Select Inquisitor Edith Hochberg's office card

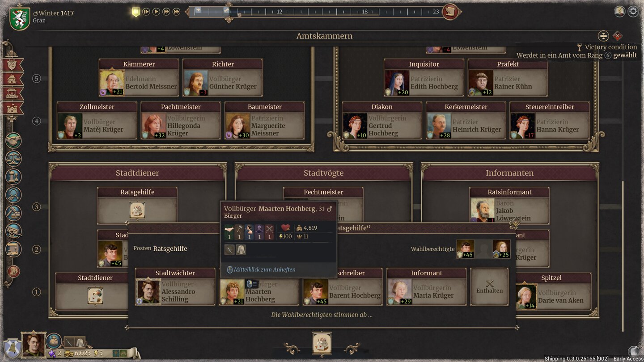[424, 78]
